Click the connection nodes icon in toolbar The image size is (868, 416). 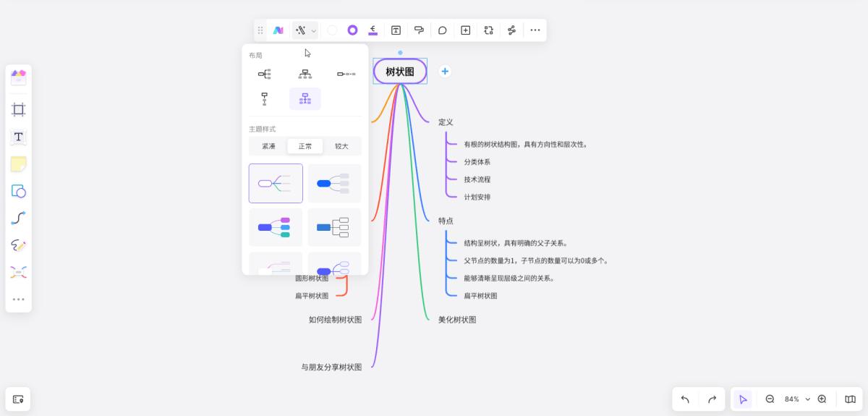coord(511,30)
